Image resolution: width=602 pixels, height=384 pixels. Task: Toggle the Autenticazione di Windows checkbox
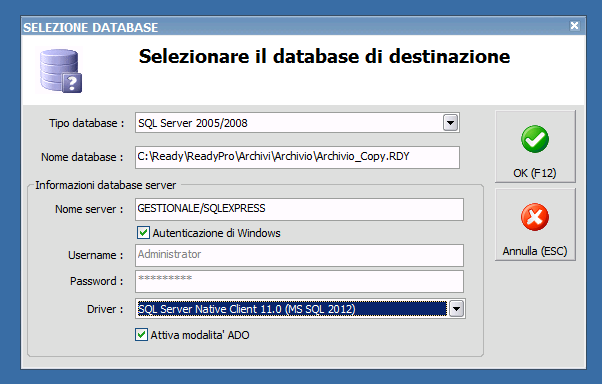pyautogui.click(x=143, y=233)
